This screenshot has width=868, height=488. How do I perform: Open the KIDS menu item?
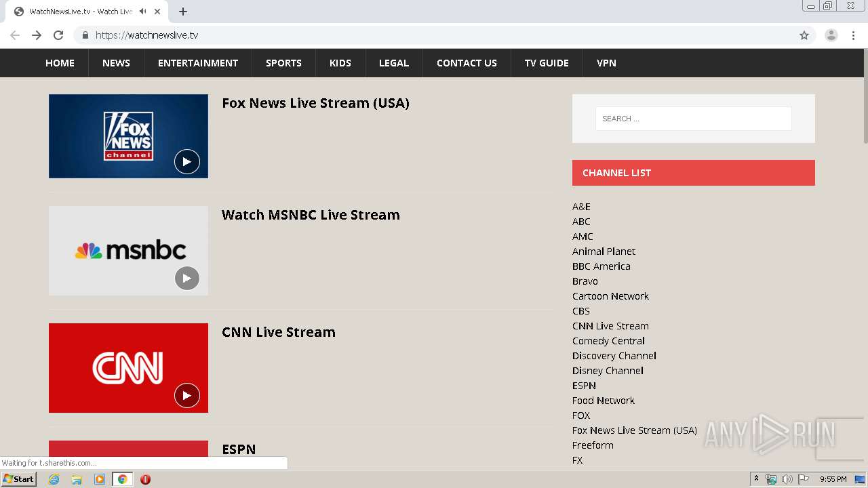pos(340,63)
